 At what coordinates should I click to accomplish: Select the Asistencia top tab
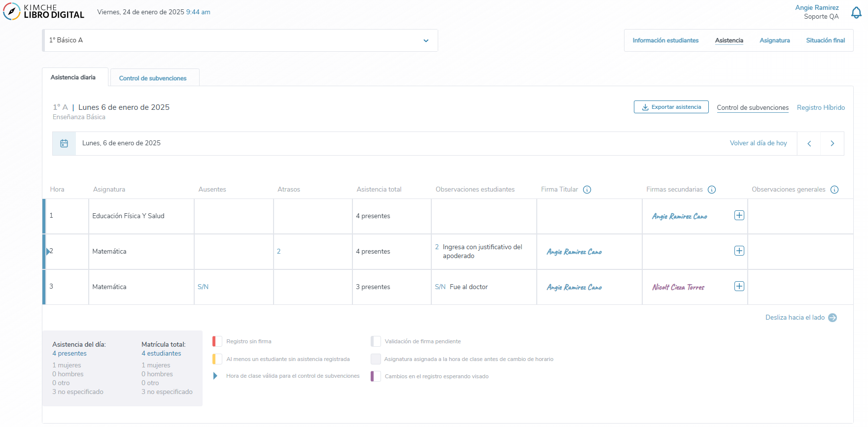click(x=729, y=40)
